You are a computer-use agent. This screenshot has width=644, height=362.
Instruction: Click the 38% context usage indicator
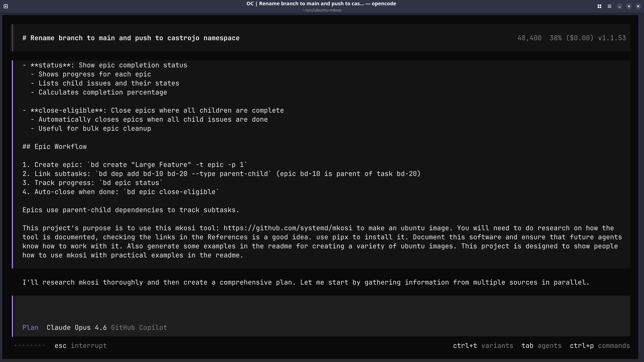[x=555, y=38]
